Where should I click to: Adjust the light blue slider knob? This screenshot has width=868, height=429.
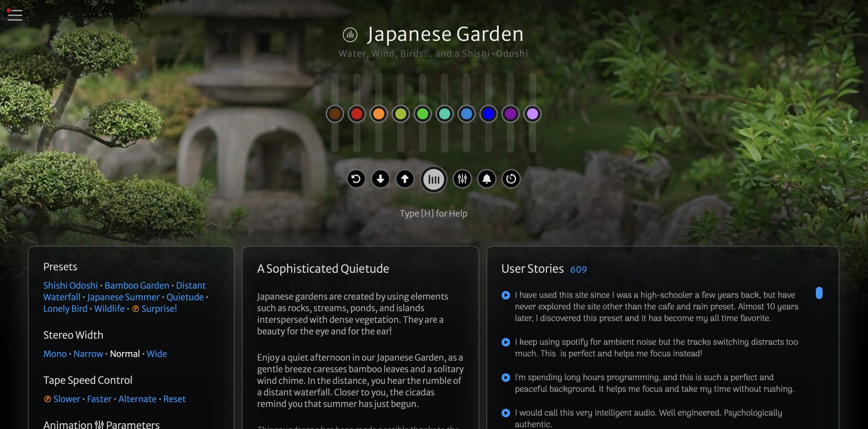tap(467, 114)
